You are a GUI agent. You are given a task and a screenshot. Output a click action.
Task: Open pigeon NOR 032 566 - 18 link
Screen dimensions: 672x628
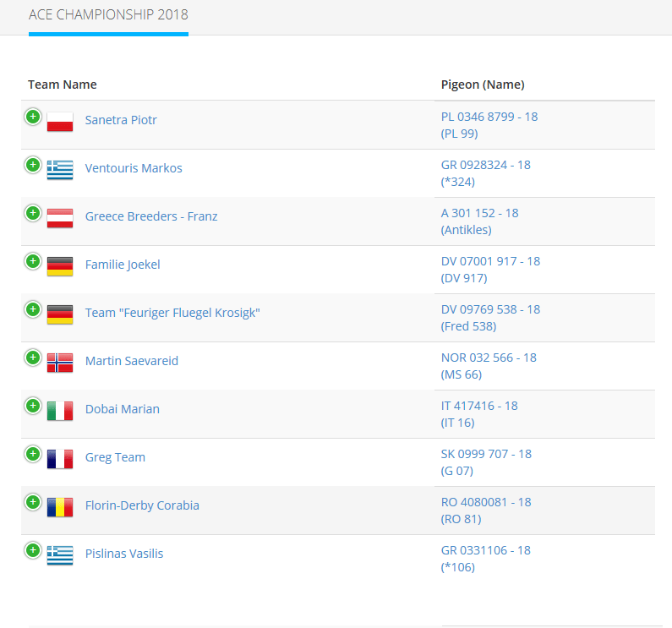tap(489, 358)
